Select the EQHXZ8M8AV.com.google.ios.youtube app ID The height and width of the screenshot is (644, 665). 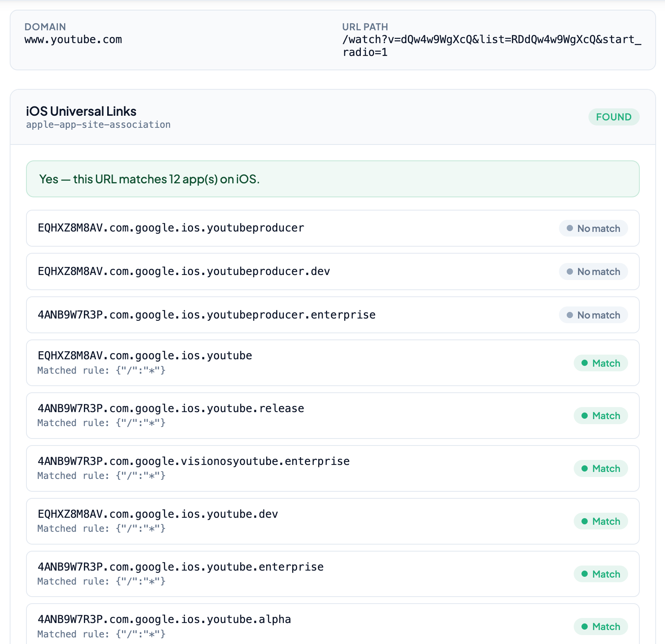click(x=145, y=356)
